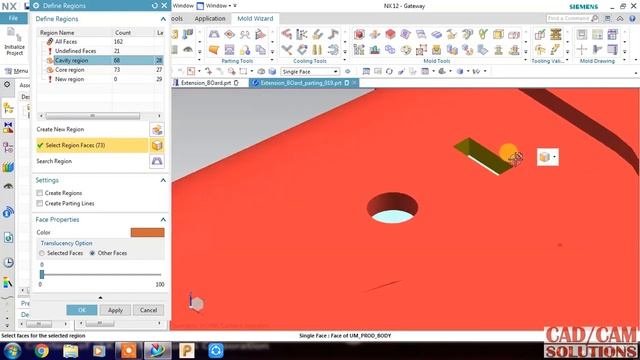The width and height of the screenshot is (640, 360).
Task: Open the blue web browser icon in the resource bar
Action: point(8,237)
